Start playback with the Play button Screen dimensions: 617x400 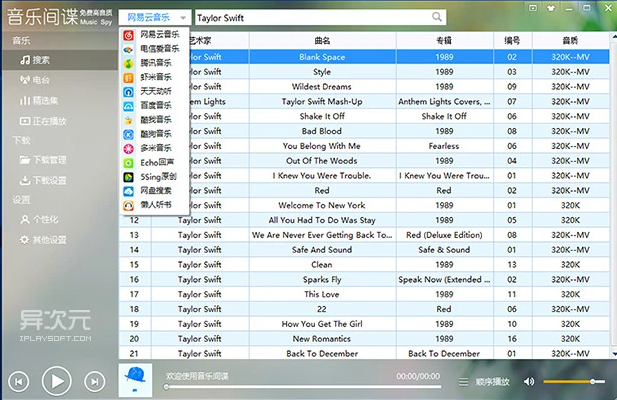[x=56, y=381]
